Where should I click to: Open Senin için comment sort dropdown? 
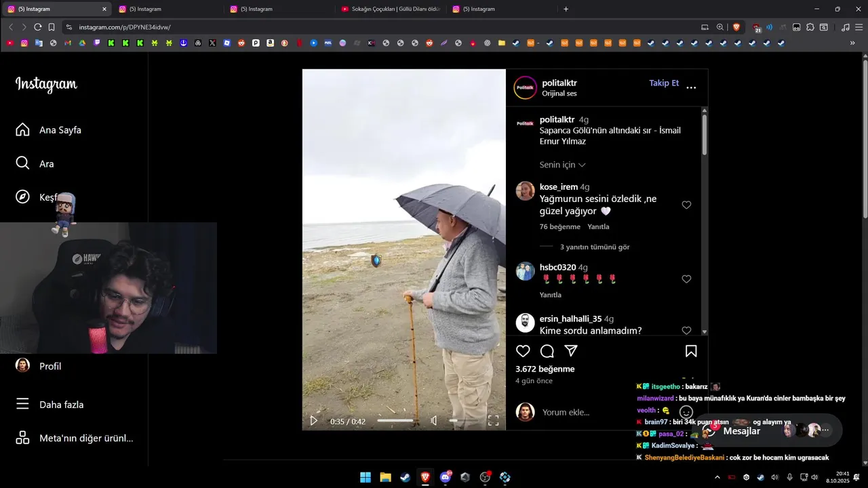click(x=562, y=165)
